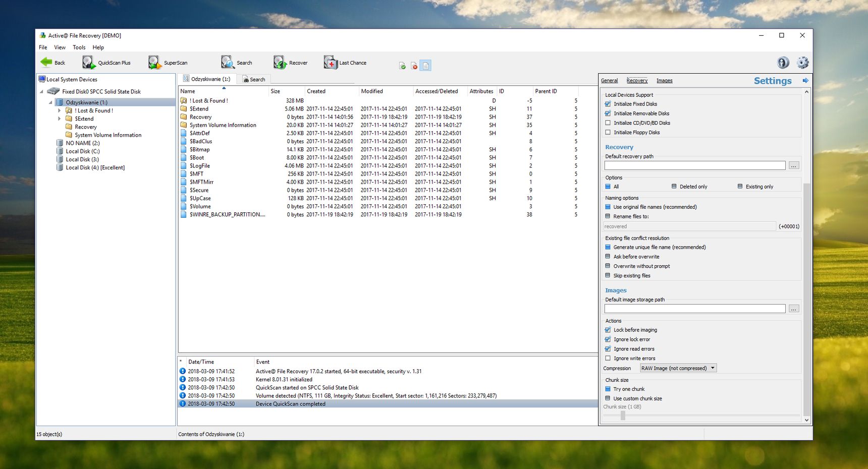Select Local Disk (4:) [Excellent] volume

(95, 167)
